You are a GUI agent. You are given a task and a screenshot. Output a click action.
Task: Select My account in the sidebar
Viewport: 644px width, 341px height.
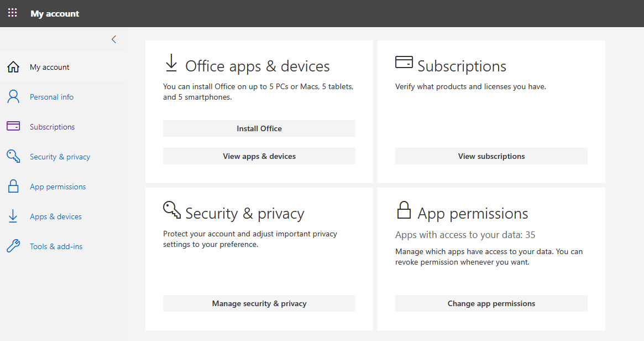tap(49, 67)
